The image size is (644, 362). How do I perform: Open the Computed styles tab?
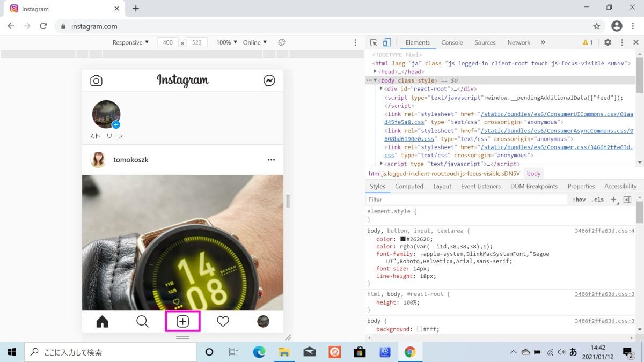(409, 186)
